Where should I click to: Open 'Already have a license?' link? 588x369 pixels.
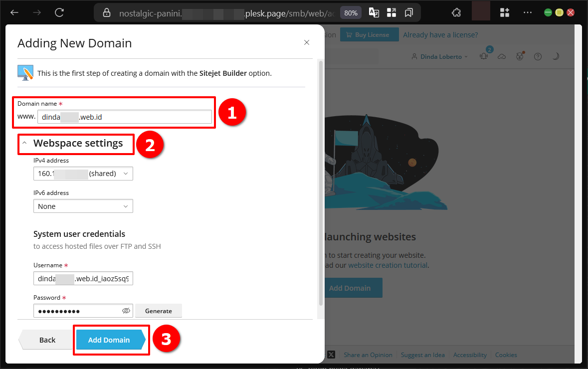pyautogui.click(x=440, y=35)
